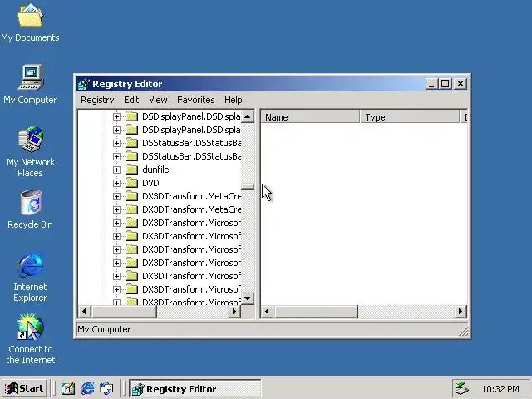Select the second DX3DTransform.MetaCre label
532x399 pixels.
191,209
